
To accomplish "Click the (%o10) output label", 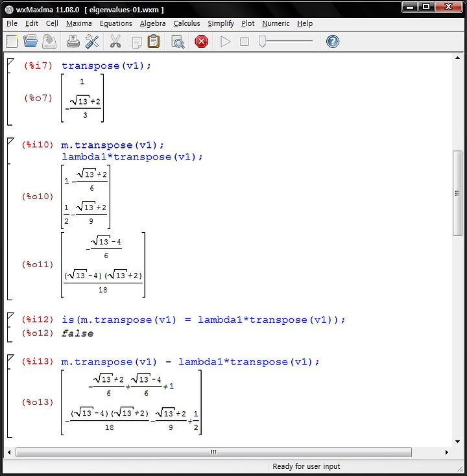I will point(38,196).
